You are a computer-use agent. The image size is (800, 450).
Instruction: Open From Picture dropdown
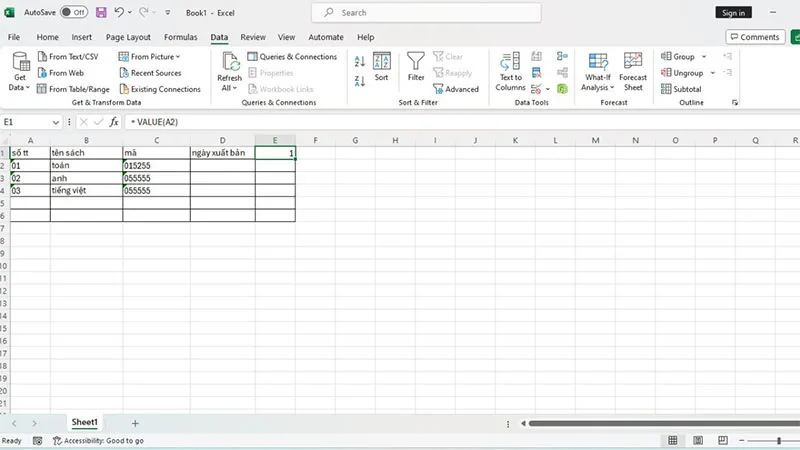tap(149, 57)
